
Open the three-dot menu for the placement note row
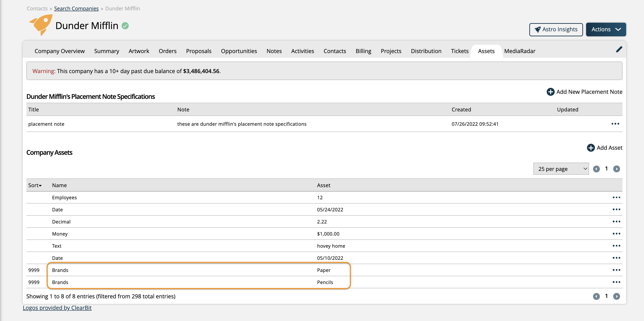tap(615, 124)
